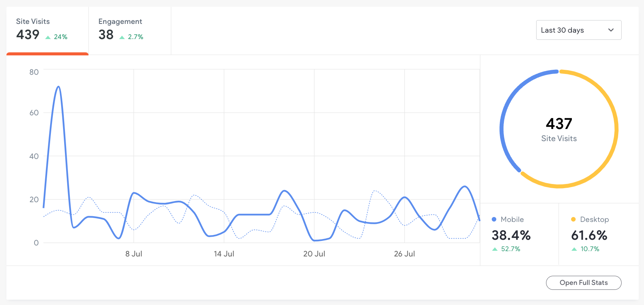Click the blue Mobile legend dot
The width and height of the screenshot is (644, 305).
click(494, 219)
